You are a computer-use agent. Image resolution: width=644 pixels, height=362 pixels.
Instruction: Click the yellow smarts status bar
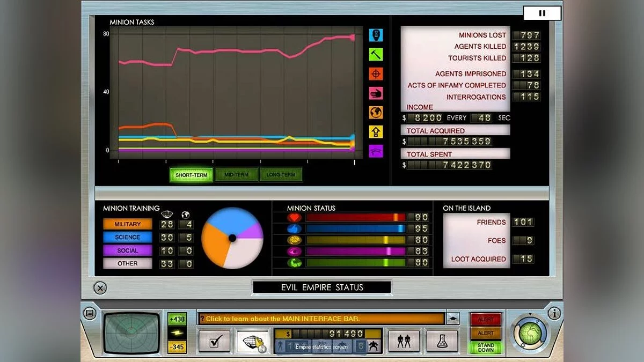(x=355, y=240)
